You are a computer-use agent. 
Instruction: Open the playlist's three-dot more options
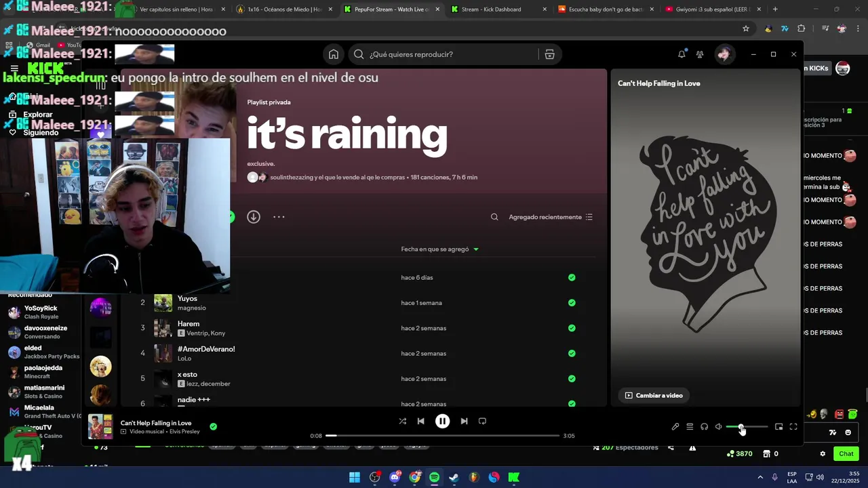(x=279, y=217)
